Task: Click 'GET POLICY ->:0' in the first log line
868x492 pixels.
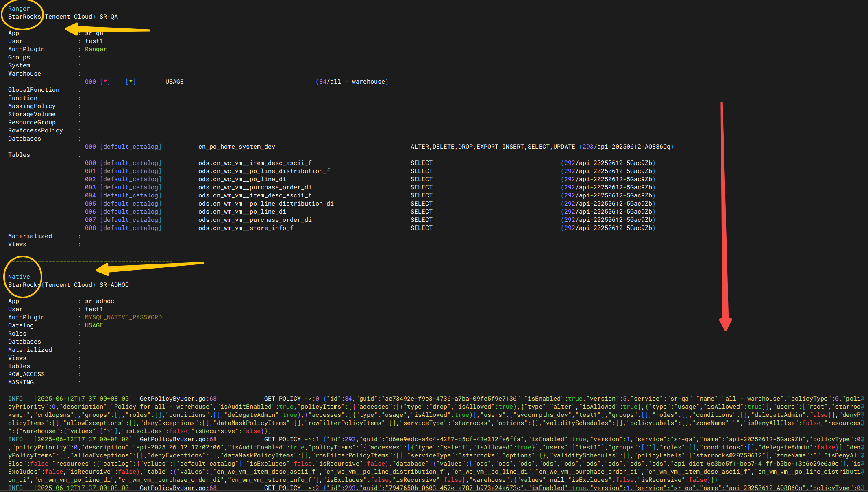Action: pos(292,399)
